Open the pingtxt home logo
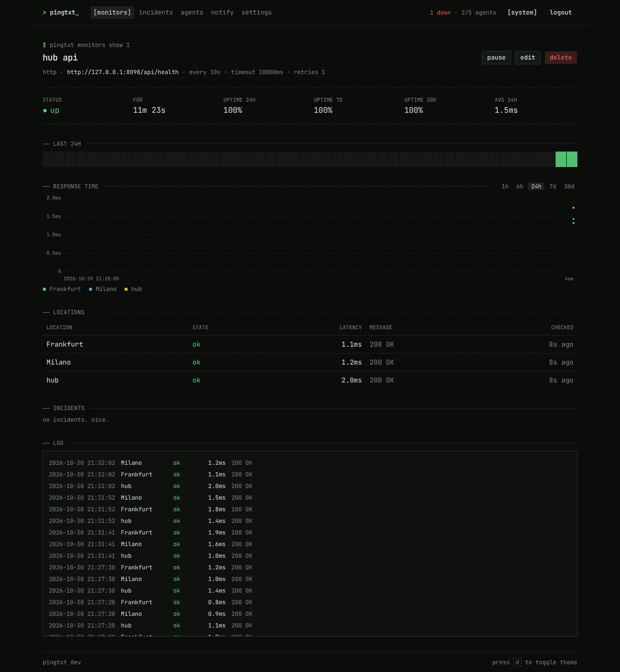This screenshot has height=672, width=620. pyautogui.click(x=61, y=13)
